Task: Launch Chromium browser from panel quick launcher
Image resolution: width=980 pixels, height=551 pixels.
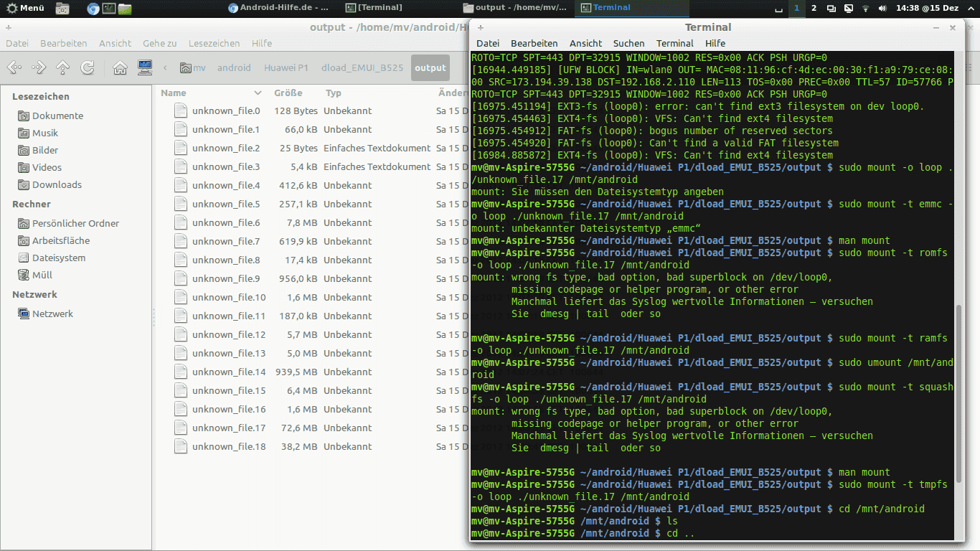Action: tap(93, 9)
